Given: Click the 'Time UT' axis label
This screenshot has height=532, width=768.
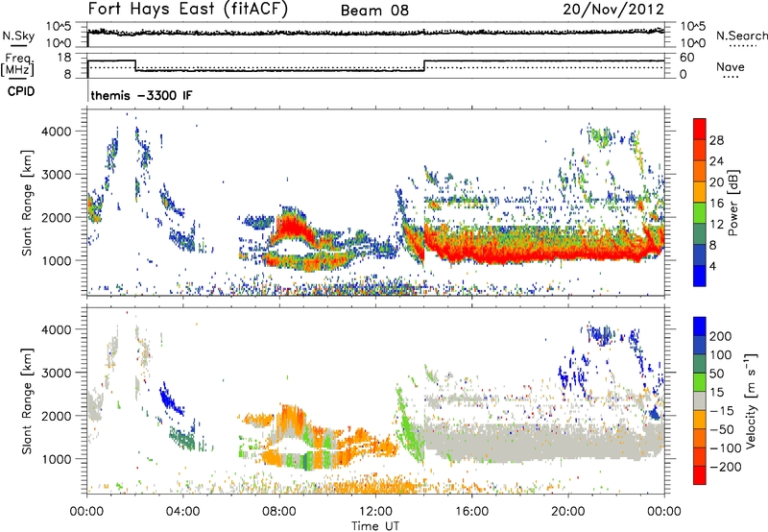Looking at the screenshot, I should tap(375, 525).
